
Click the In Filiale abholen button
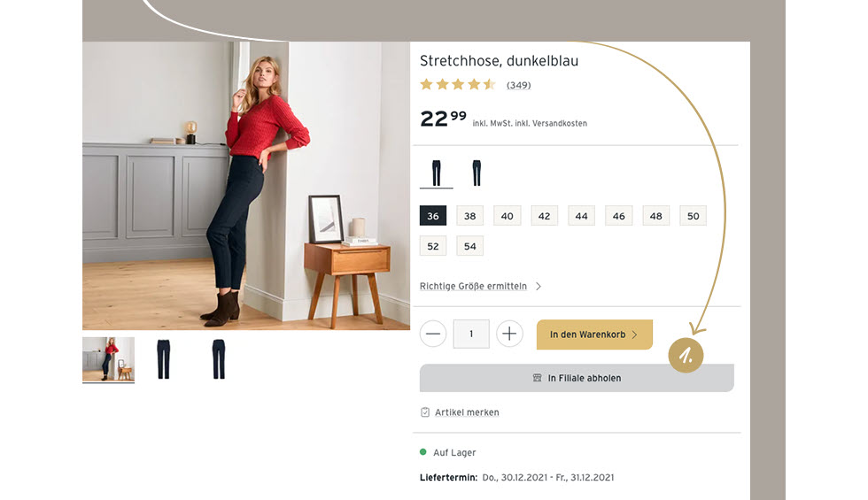click(x=577, y=378)
